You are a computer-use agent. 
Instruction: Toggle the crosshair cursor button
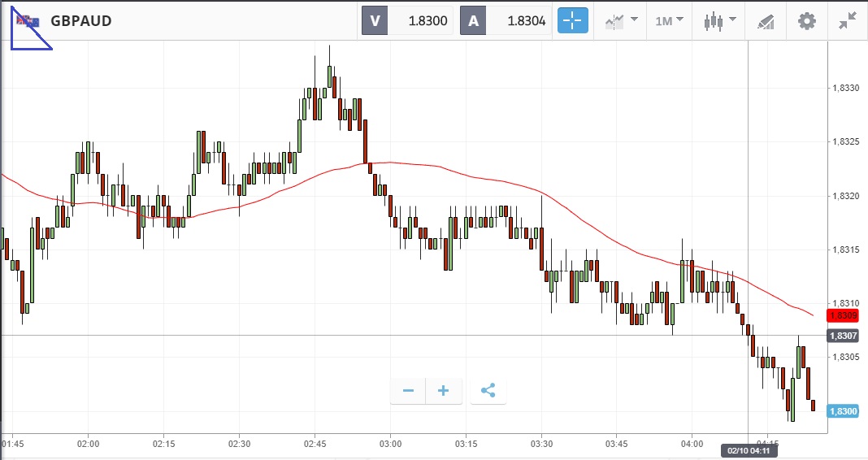click(x=572, y=21)
